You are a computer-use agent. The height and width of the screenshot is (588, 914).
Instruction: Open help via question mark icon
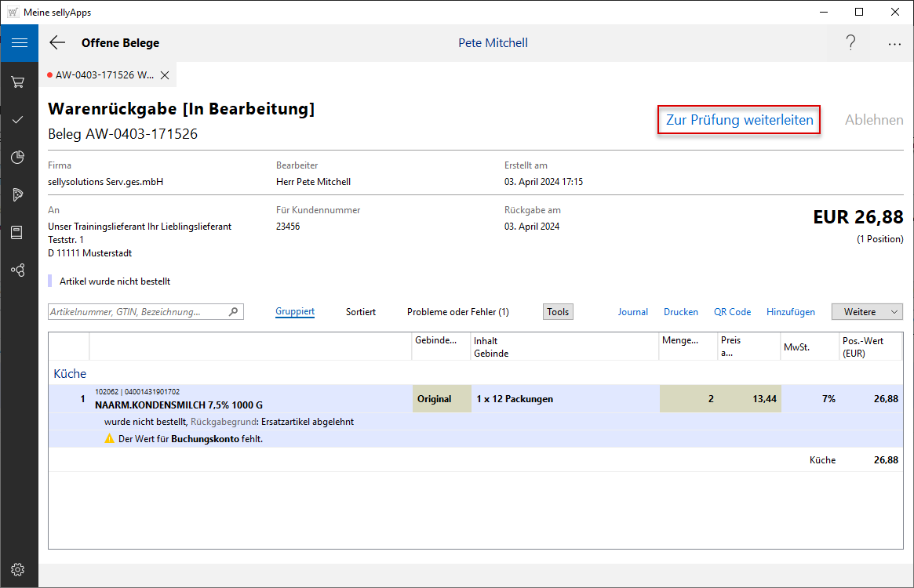pyautogui.click(x=850, y=43)
